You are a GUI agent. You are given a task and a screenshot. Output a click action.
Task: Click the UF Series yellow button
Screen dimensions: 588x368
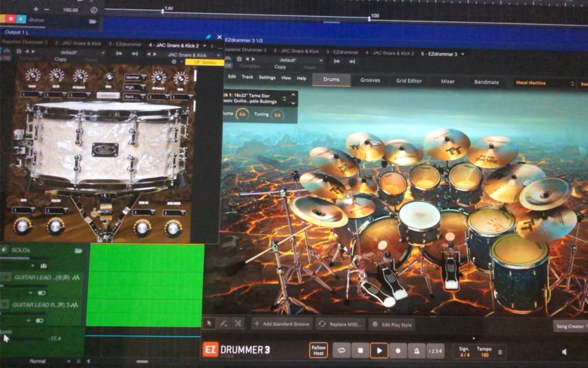[205, 62]
